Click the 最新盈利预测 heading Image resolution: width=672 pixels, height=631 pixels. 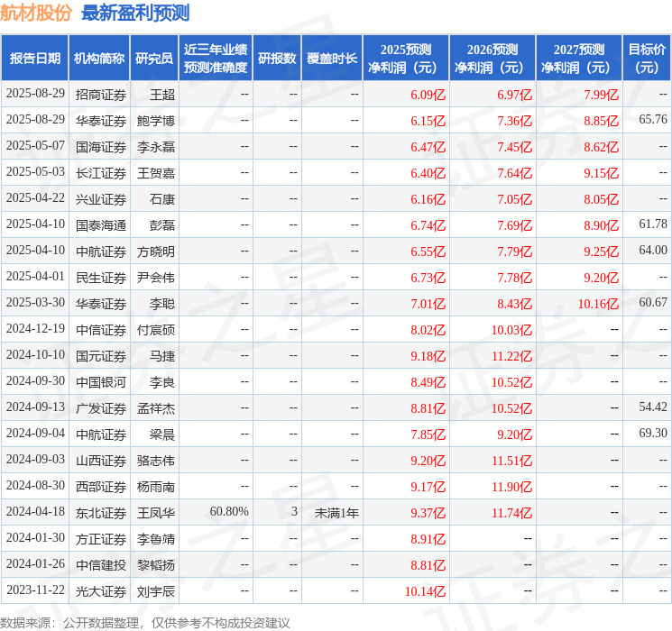pos(135,13)
